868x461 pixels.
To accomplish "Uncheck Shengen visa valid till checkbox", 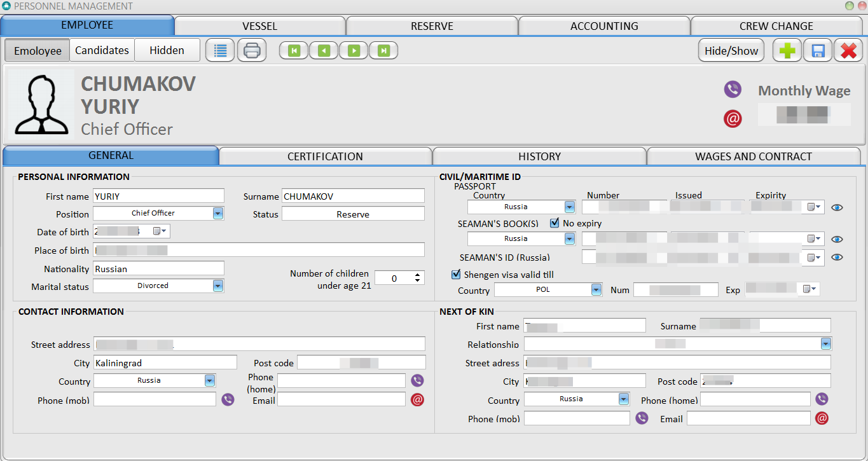I will [x=456, y=275].
